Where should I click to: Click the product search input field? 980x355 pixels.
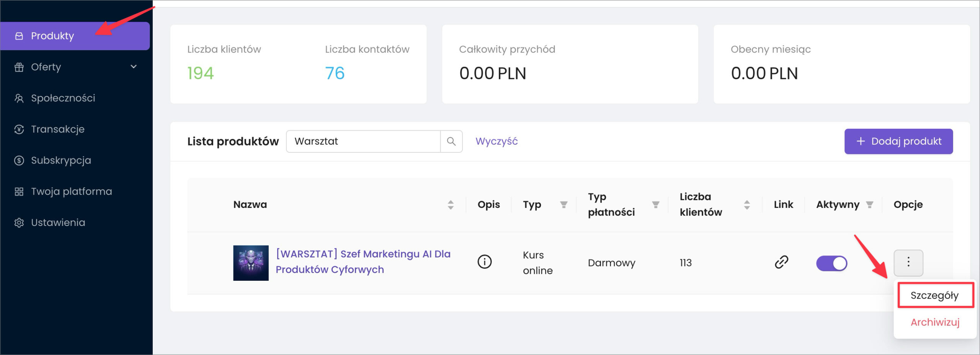click(x=363, y=141)
